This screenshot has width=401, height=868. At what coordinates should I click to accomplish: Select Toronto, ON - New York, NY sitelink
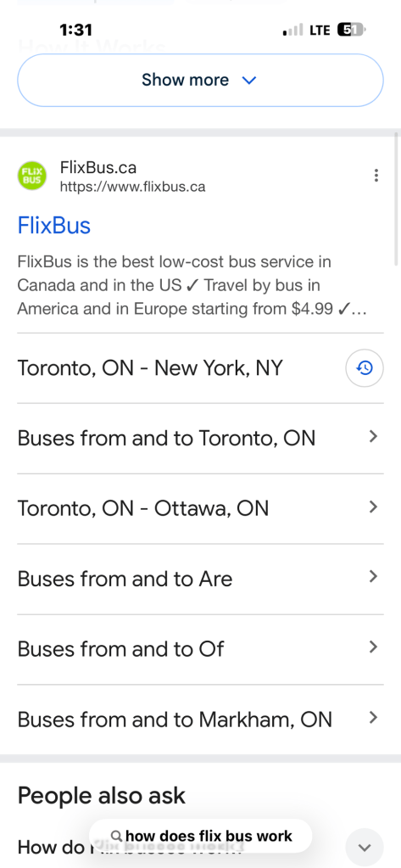point(150,368)
